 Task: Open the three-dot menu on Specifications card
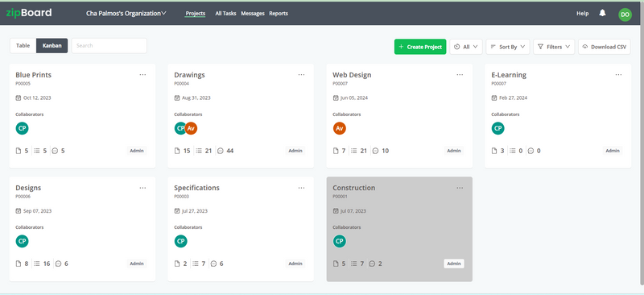(x=301, y=188)
